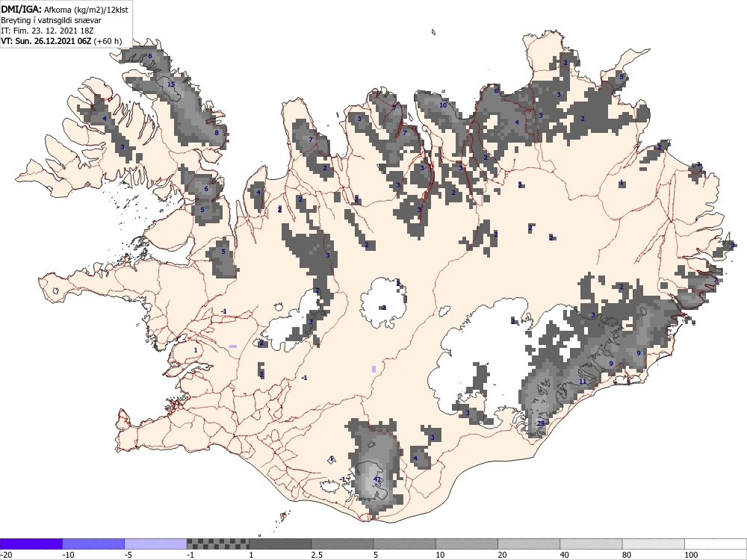747x560 pixels.
Task: Click the "8" value in the Westfjords
Action: (217, 133)
